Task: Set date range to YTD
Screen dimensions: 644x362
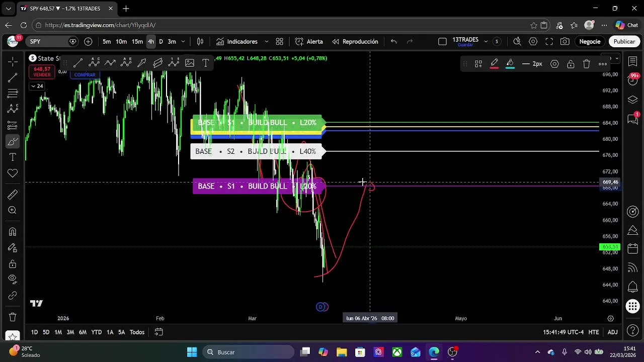Action: pos(96,332)
